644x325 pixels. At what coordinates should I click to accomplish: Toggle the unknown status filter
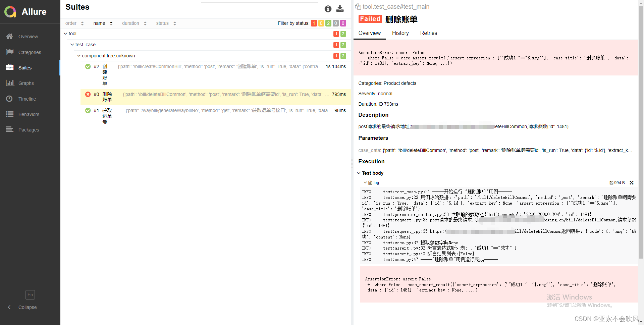(x=343, y=23)
